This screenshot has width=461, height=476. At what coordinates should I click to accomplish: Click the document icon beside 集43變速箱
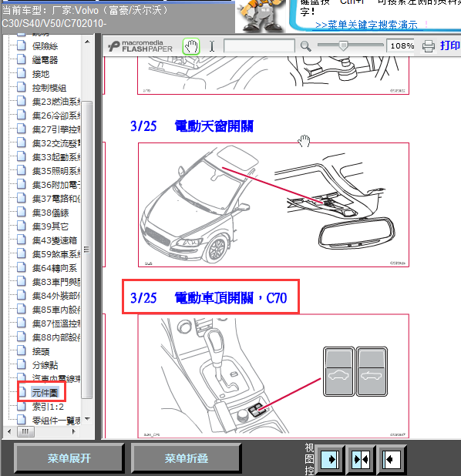(22, 240)
